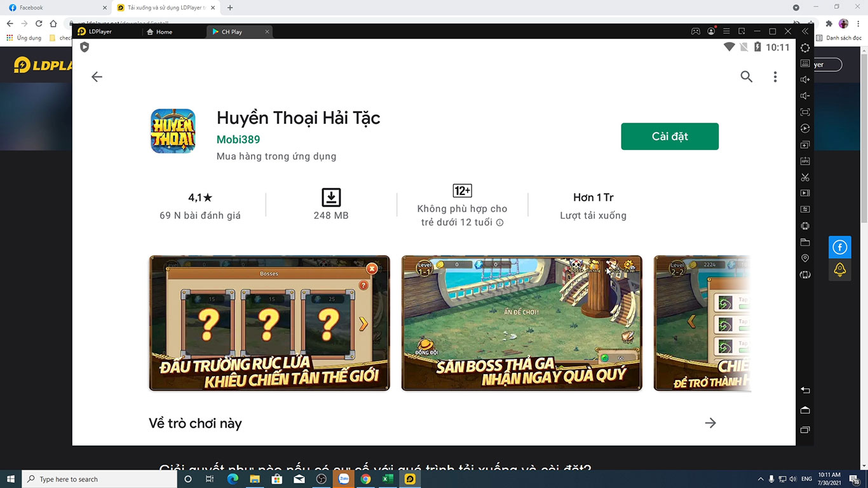Open the Mobi389 developer page link

tap(238, 140)
